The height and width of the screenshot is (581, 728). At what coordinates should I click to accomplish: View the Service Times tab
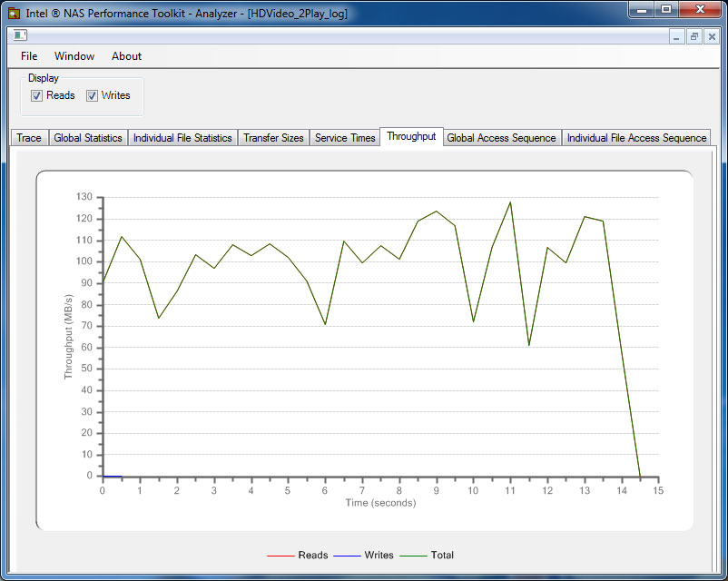click(345, 138)
